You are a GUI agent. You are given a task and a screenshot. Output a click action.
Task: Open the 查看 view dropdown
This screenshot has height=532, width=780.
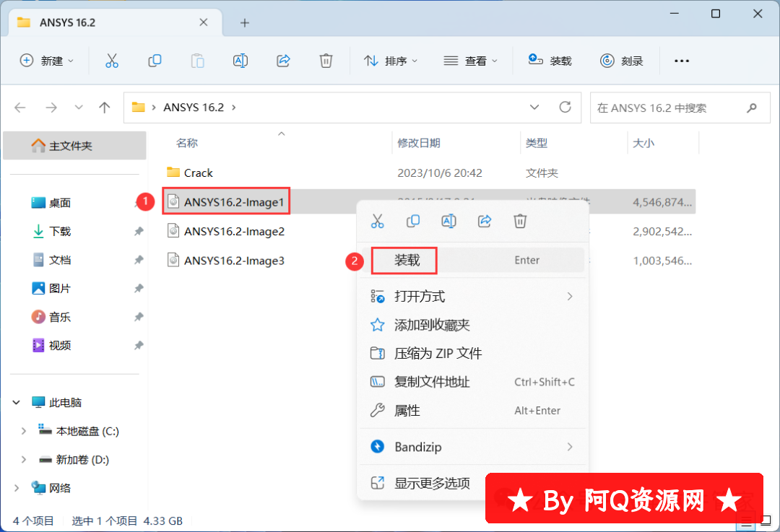point(470,61)
